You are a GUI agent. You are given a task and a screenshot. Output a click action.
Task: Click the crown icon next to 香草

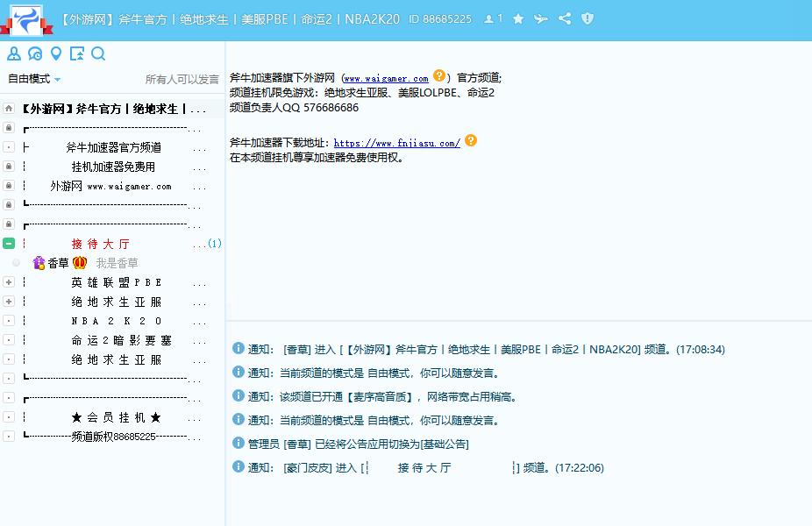[x=80, y=262]
